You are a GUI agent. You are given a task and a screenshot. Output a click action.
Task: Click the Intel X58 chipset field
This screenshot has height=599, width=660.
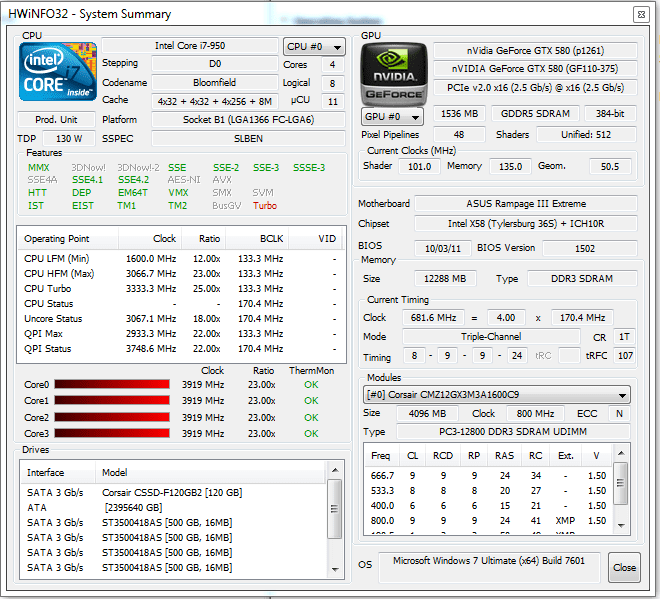(x=526, y=224)
